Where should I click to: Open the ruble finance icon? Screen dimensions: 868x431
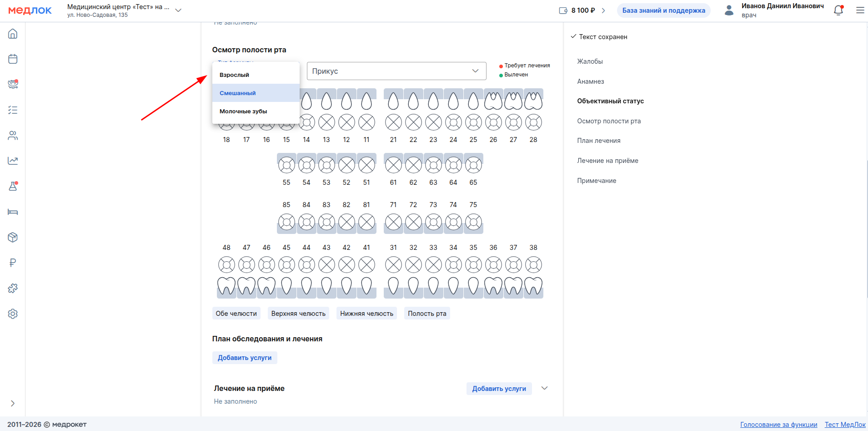point(13,263)
